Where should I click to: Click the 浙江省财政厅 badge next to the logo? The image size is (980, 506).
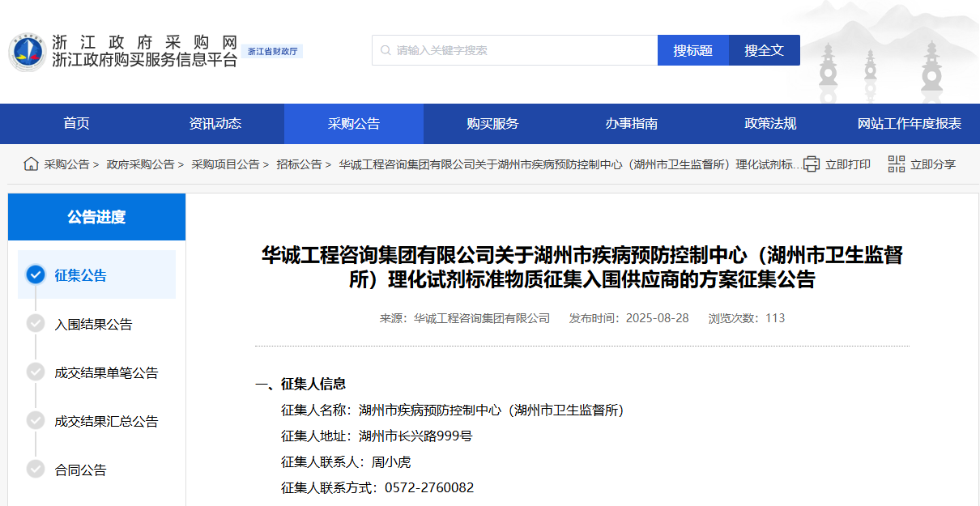pos(274,51)
